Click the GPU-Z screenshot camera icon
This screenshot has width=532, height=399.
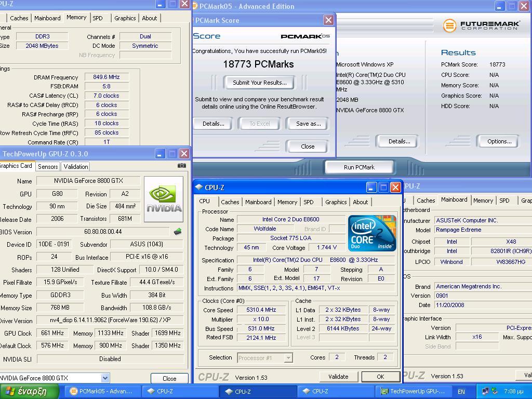coord(182,166)
